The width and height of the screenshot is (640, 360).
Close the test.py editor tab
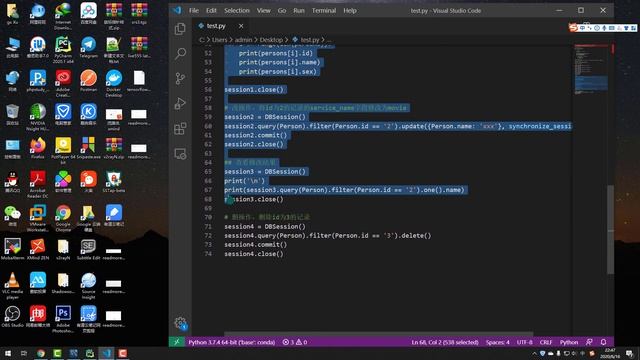coord(241,26)
